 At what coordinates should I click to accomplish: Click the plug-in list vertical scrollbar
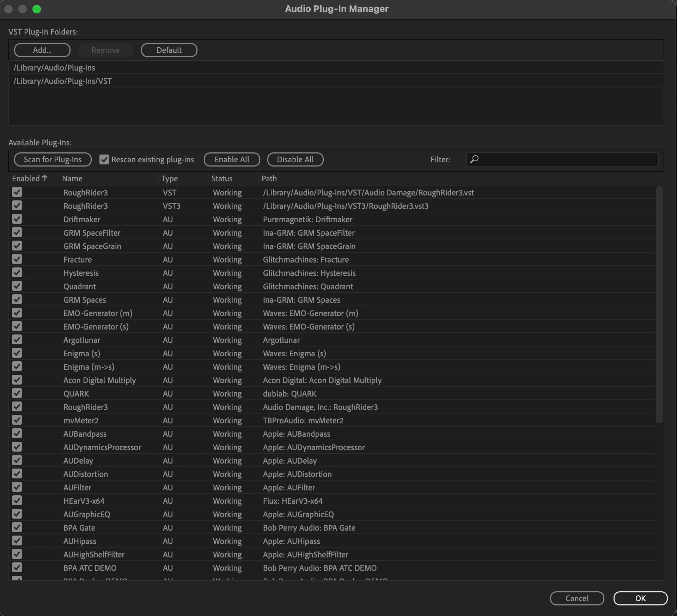point(659,305)
